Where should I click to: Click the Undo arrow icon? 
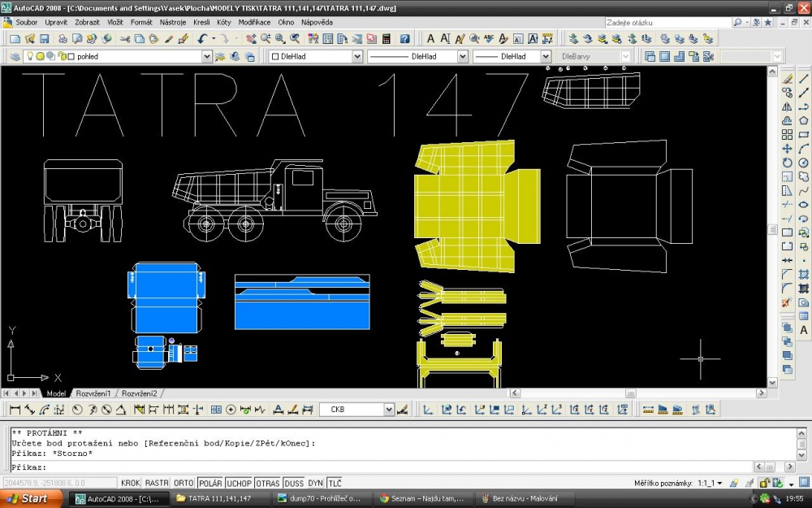[x=202, y=39]
